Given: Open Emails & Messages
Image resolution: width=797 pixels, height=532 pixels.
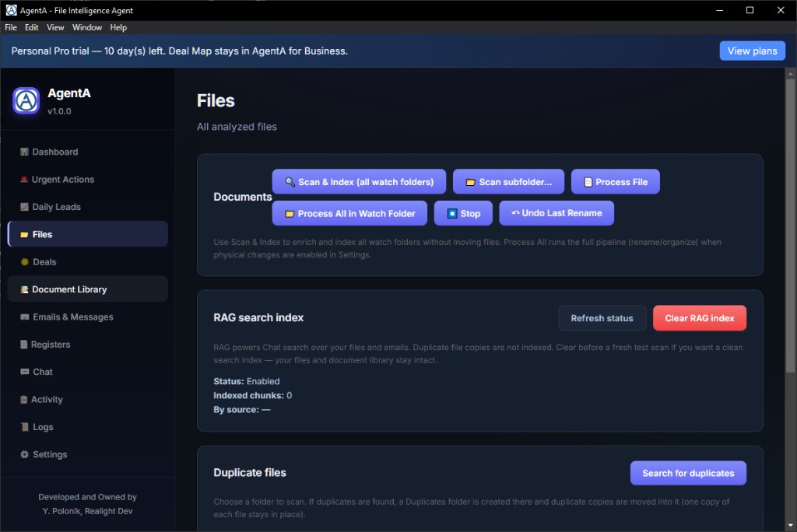Looking at the screenshot, I should (87, 317).
